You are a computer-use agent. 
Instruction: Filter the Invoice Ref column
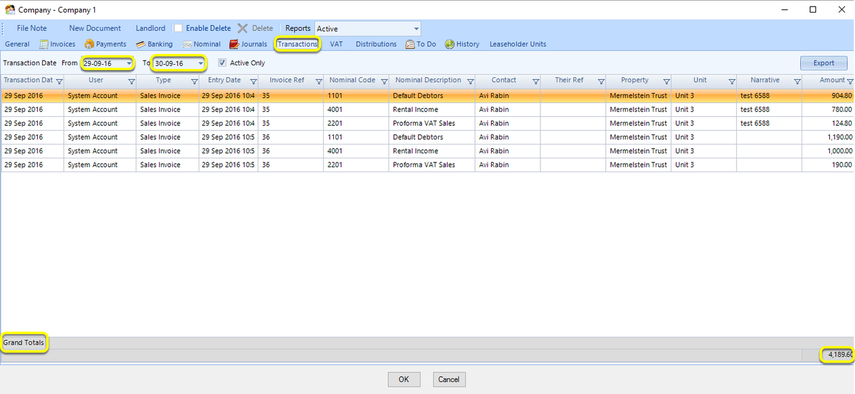[319, 81]
